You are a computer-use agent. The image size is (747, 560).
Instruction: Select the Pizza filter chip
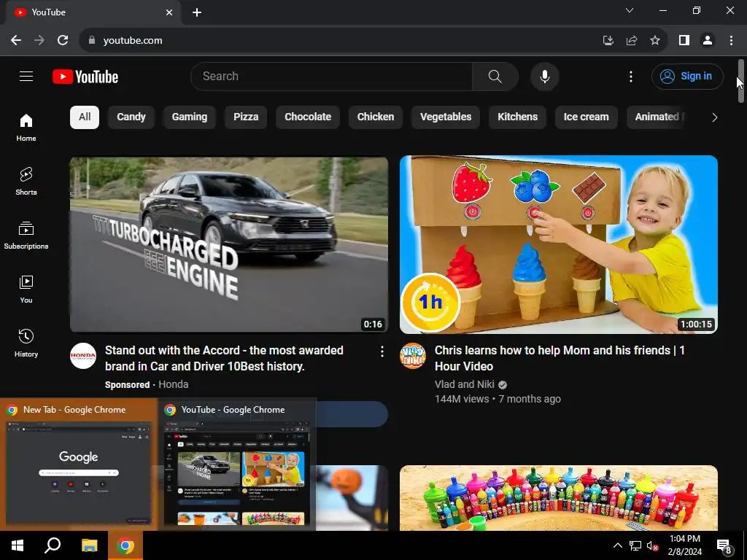246,117
